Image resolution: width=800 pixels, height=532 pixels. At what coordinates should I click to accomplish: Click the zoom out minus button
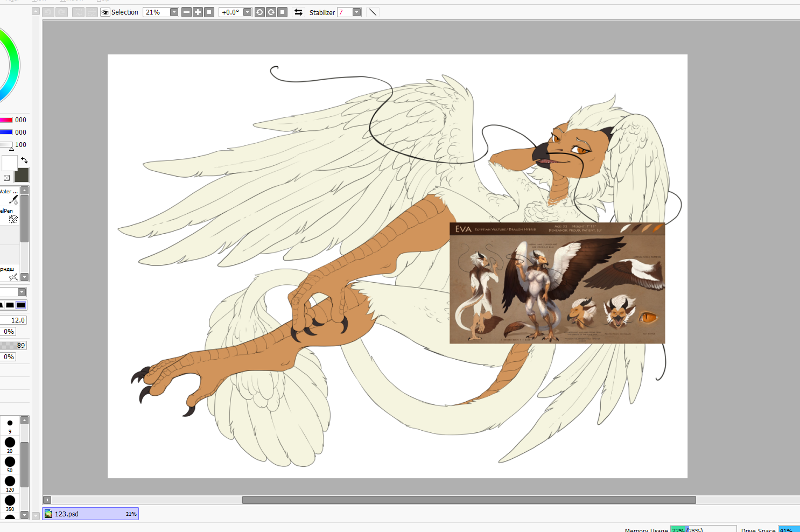click(186, 12)
